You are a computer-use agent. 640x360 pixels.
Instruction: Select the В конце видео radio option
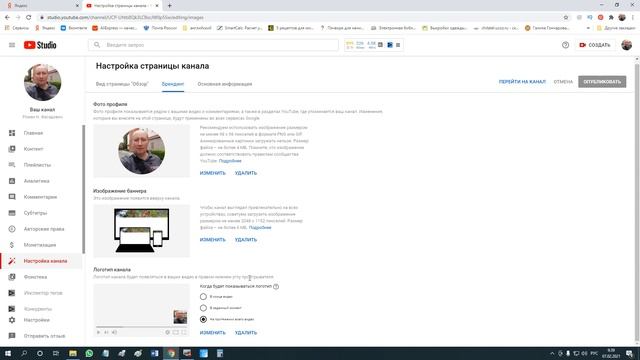203,297
